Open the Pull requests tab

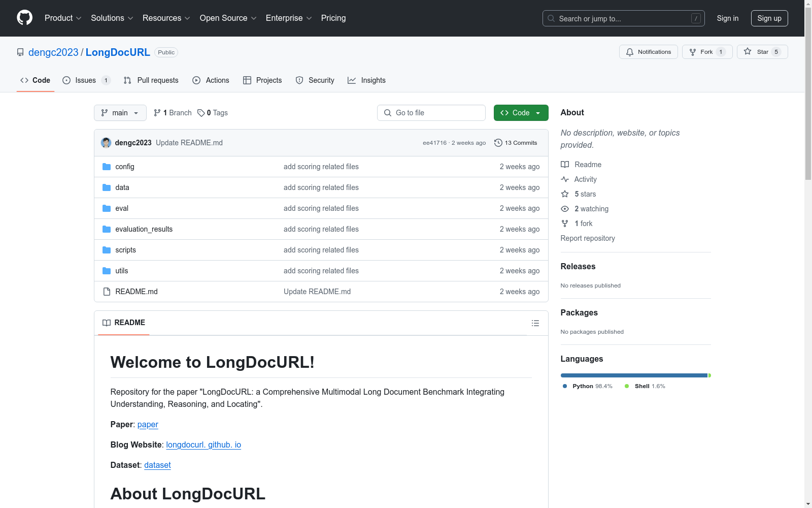pos(151,80)
